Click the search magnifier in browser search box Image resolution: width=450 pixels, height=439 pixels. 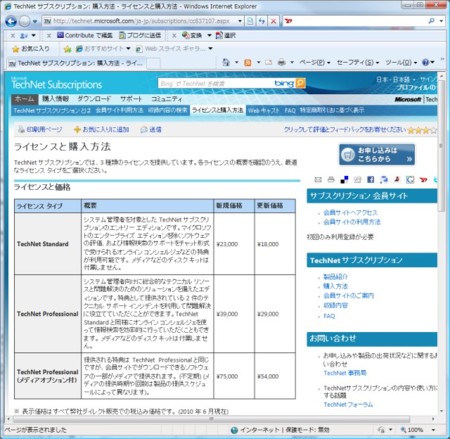pyautogui.click(x=431, y=21)
